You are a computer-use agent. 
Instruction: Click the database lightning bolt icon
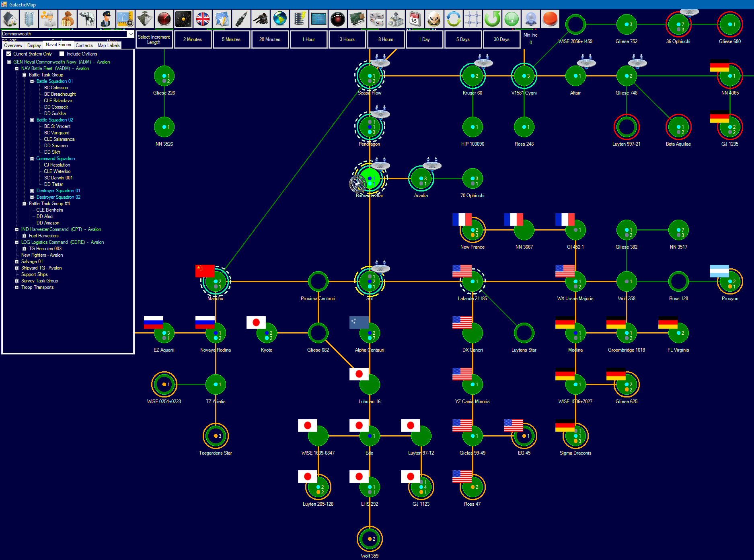pyautogui.click(x=299, y=19)
